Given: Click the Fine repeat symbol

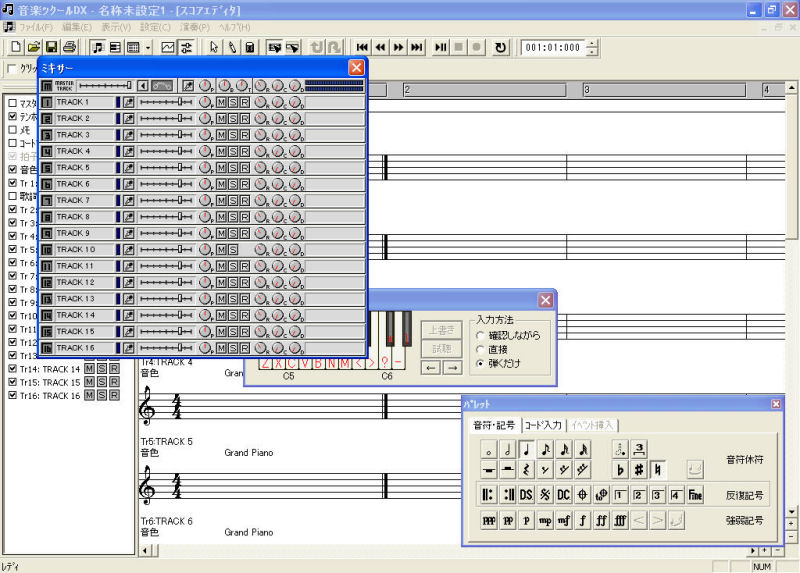Looking at the screenshot, I should [x=695, y=495].
